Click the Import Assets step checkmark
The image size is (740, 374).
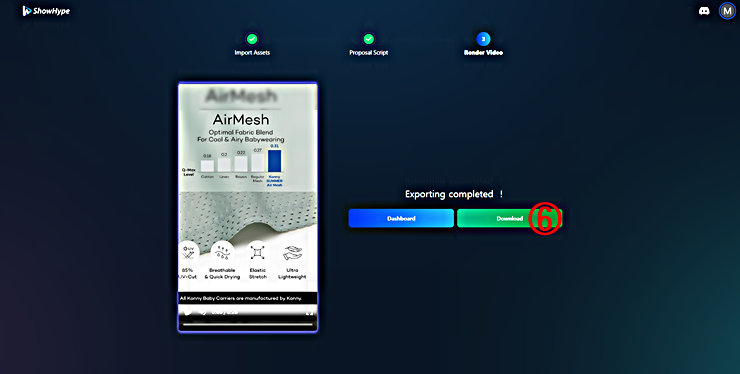coord(252,39)
